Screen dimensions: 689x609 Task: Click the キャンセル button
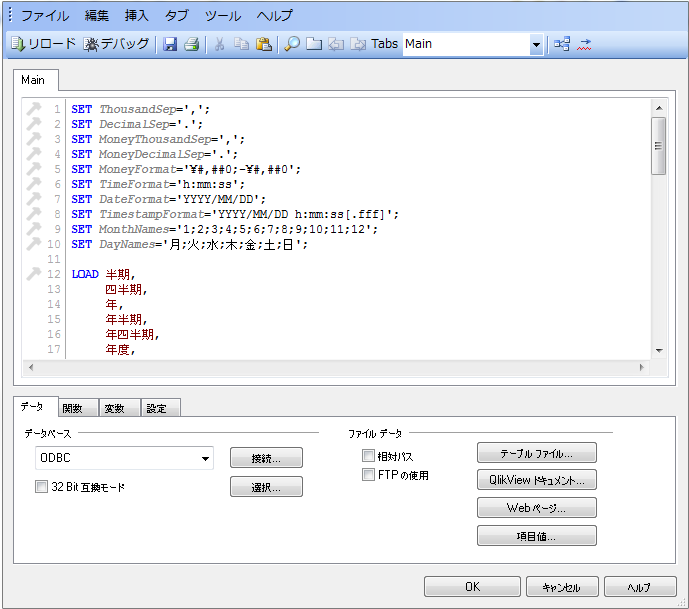562,587
